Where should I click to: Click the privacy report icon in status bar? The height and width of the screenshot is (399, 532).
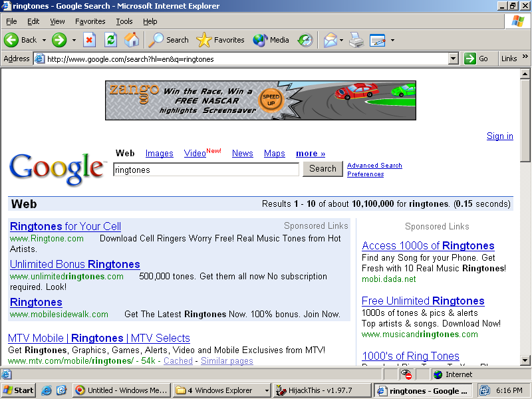pos(406,374)
